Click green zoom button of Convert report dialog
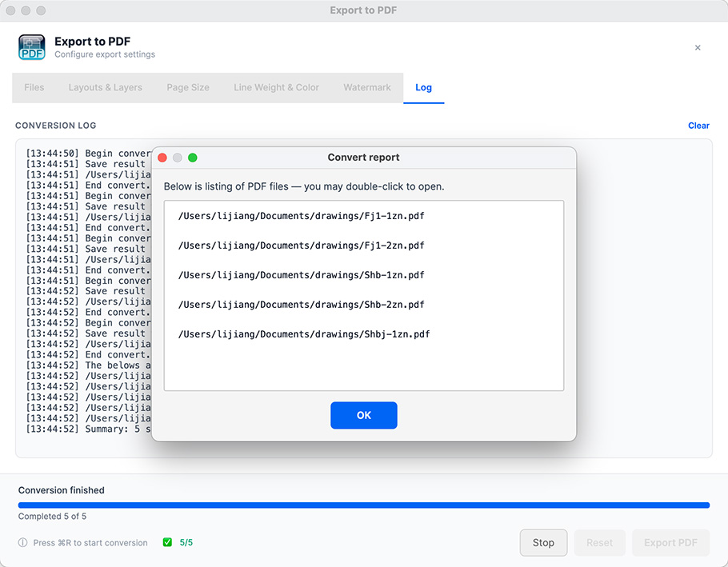 193,158
